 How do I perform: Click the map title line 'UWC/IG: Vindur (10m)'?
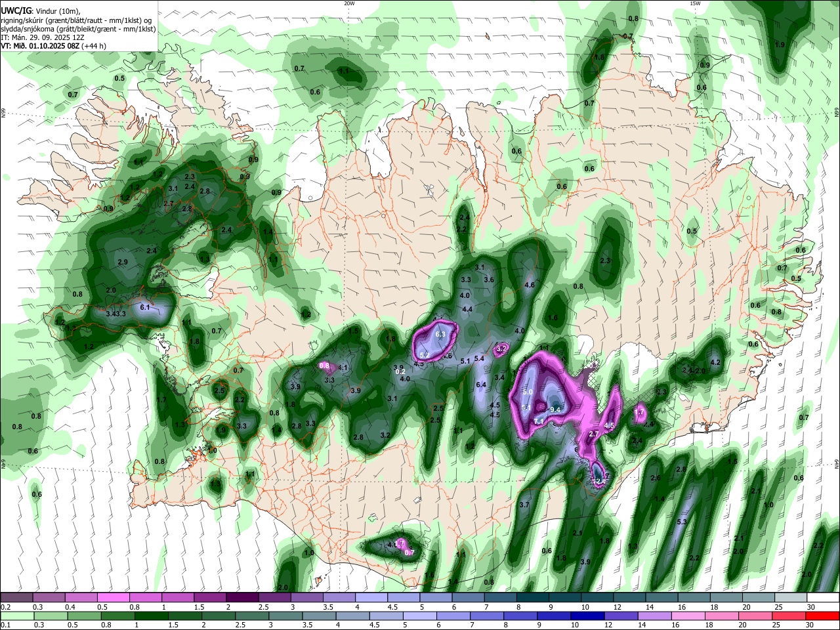coord(40,10)
